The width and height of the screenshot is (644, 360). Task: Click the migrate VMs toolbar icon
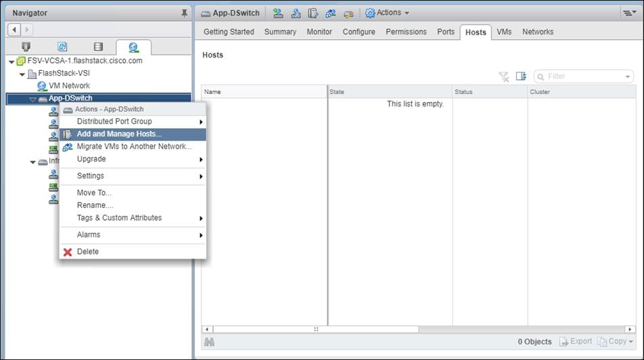330,13
